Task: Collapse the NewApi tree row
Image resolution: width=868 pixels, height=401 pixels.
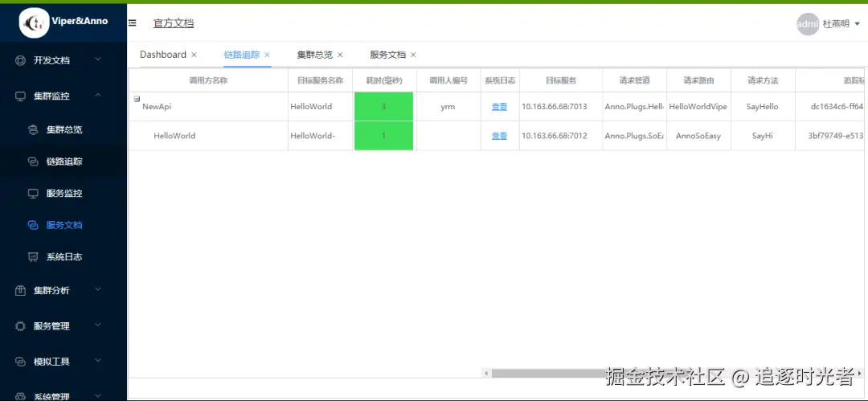Action: point(137,99)
